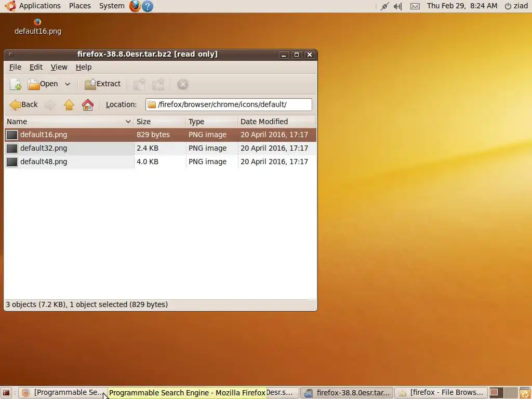Select default16.png icon on the desktop
532x399 pixels.
coord(37,27)
